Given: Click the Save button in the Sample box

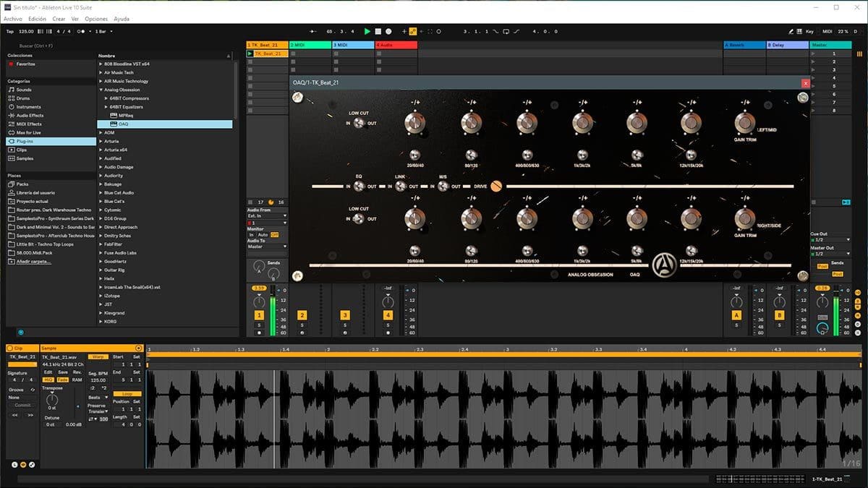Looking at the screenshot, I should pos(63,372).
